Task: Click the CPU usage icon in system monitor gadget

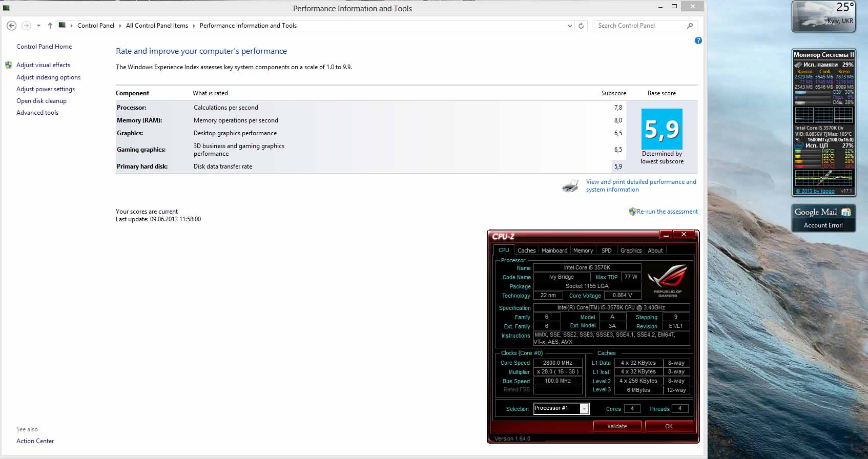Action: [798, 146]
